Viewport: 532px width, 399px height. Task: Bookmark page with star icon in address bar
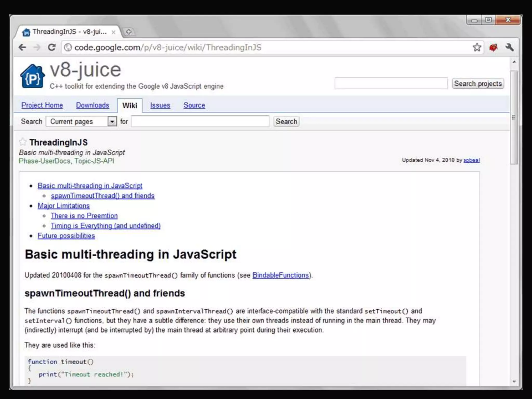pos(477,47)
